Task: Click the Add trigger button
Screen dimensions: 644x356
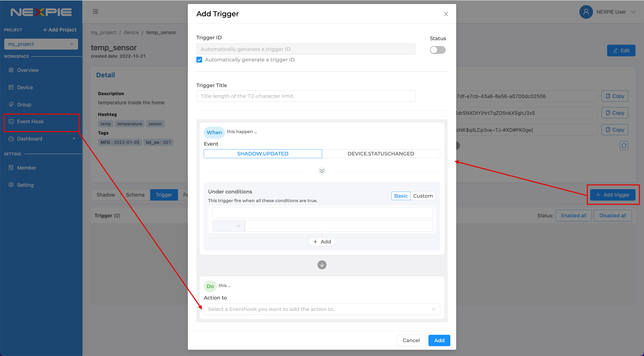Action: tap(612, 195)
